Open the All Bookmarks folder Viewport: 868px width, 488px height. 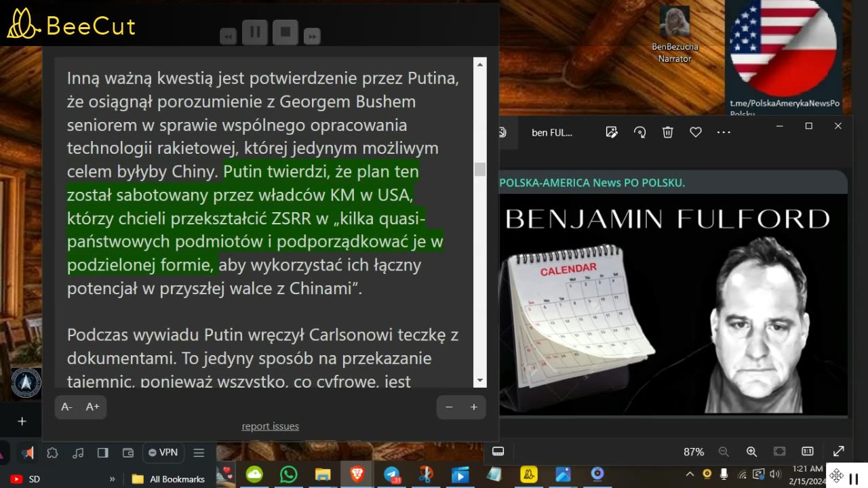[x=169, y=479]
